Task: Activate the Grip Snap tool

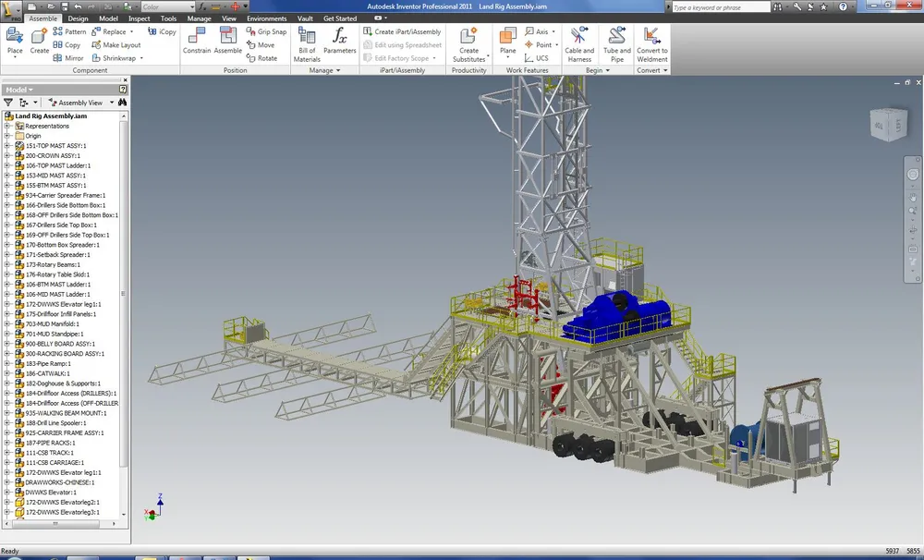Action: 266,31
